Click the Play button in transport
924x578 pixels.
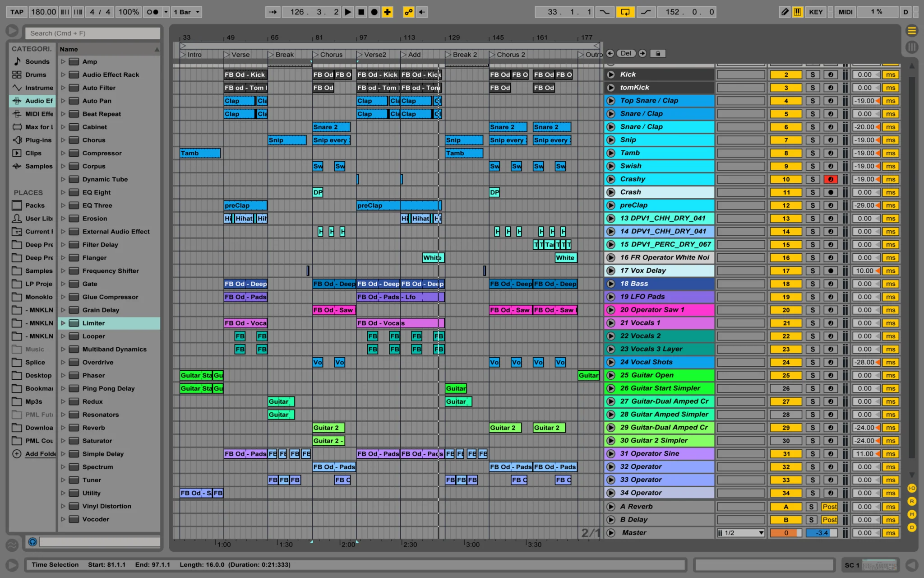click(348, 12)
